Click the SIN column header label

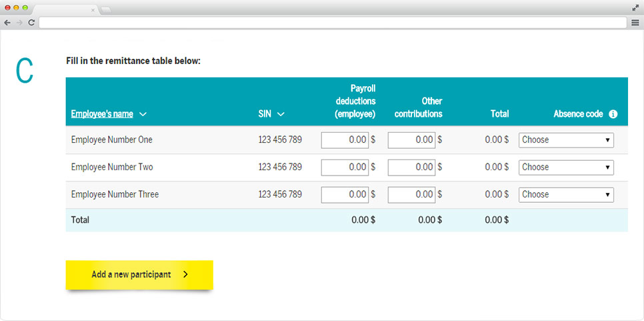click(x=265, y=114)
